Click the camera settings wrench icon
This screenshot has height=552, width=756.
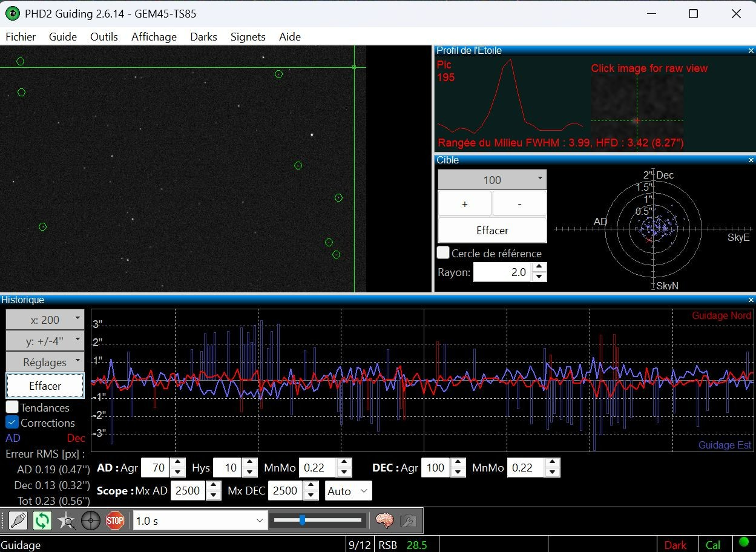pos(409,521)
